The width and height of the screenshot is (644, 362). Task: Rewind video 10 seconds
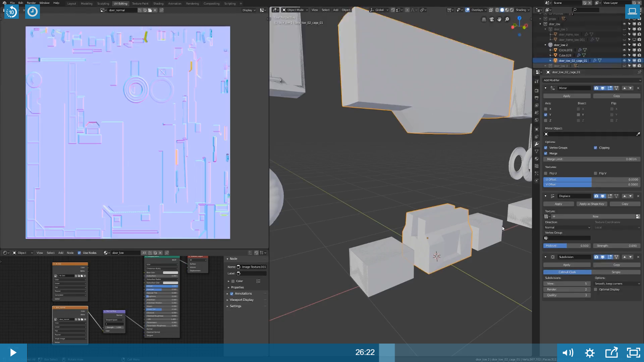pos(11,12)
